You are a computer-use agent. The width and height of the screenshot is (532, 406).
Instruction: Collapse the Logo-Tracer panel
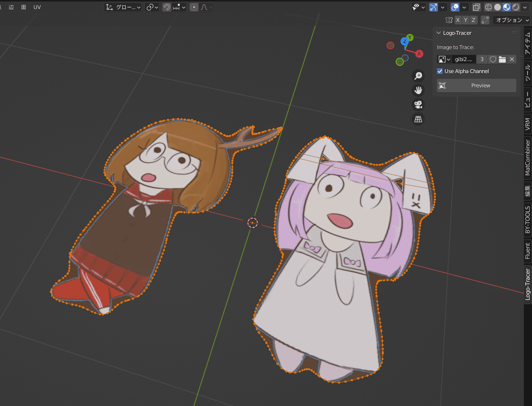point(438,33)
